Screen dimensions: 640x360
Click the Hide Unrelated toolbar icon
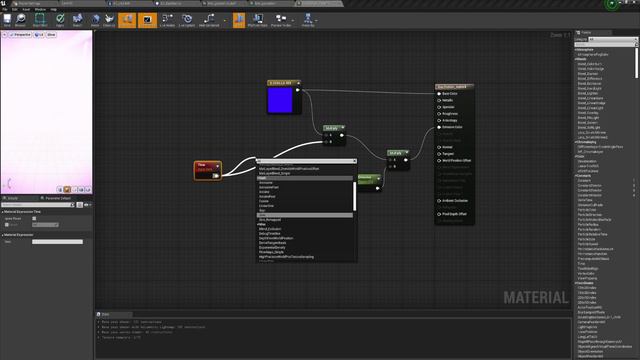pos(209,20)
